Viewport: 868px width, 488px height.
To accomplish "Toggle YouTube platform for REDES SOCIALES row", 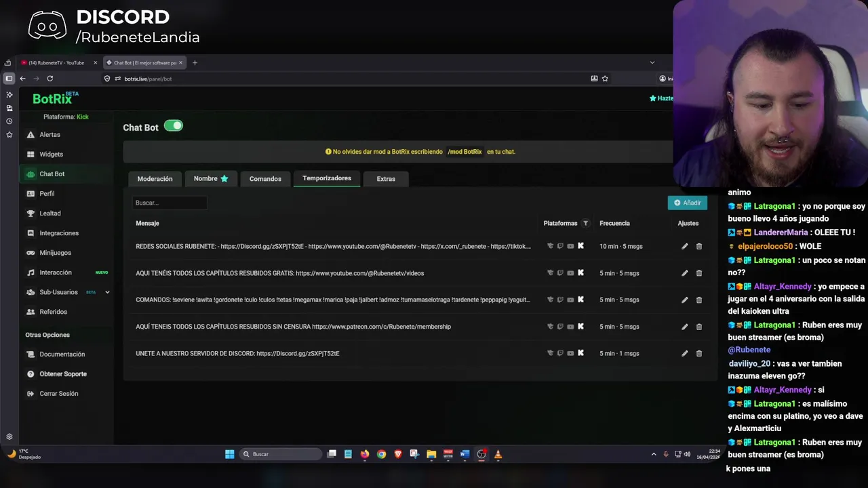I will [x=570, y=246].
